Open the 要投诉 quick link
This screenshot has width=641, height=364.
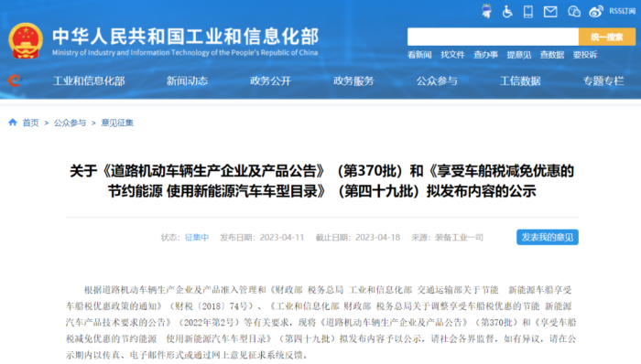point(585,55)
